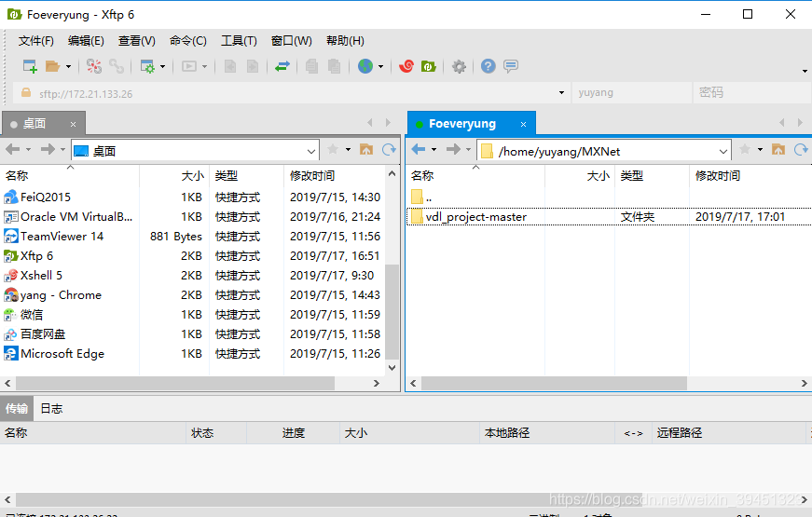Open the 编辑(E) menu

tap(86, 41)
